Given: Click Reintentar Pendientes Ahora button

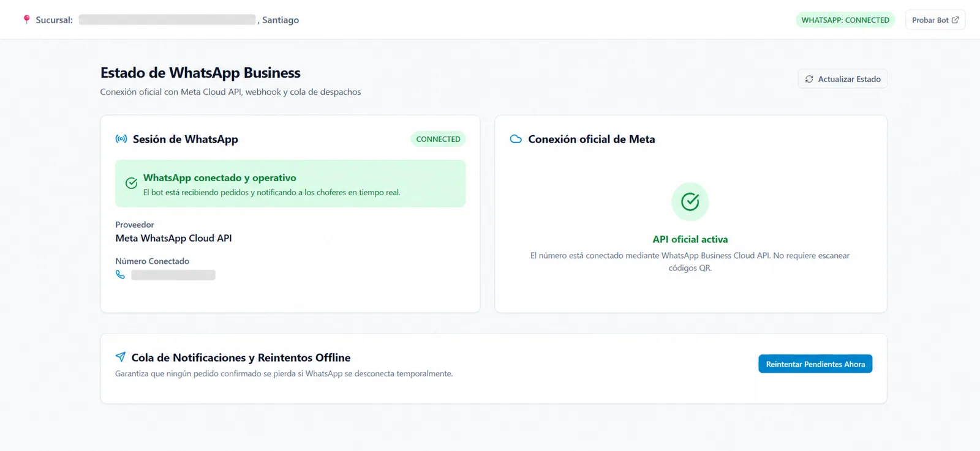Looking at the screenshot, I should coord(815,363).
